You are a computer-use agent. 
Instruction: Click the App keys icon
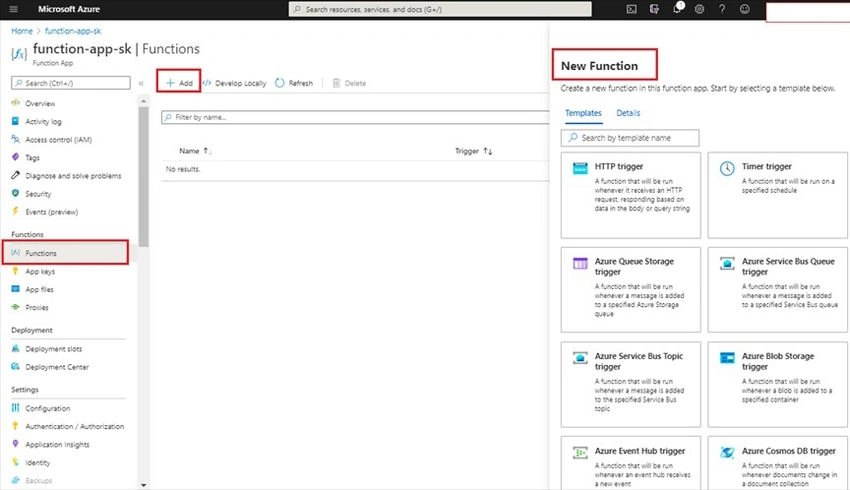(x=15, y=271)
